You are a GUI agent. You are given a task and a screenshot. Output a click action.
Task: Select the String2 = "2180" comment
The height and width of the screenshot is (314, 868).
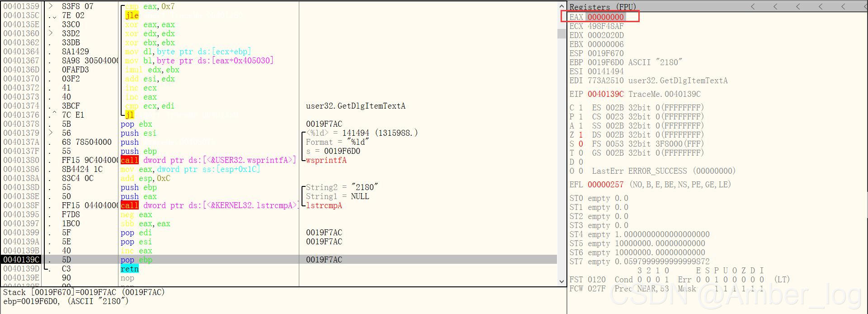[x=342, y=187]
